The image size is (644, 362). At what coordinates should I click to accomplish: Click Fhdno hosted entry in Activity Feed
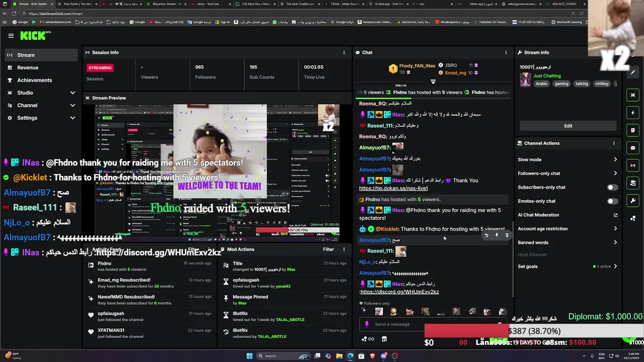click(x=149, y=266)
